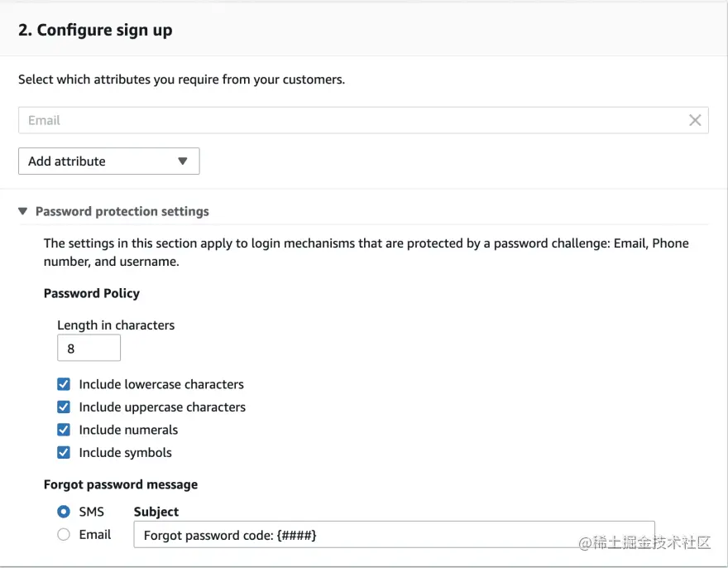The width and height of the screenshot is (728, 568).
Task: Click the password challenge description paragraph
Action: pyautogui.click(x=366, y=253)
